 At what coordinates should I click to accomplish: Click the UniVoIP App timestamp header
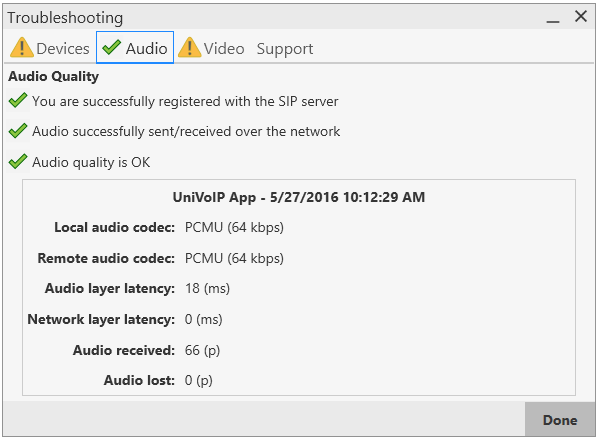tap(299, 197)
